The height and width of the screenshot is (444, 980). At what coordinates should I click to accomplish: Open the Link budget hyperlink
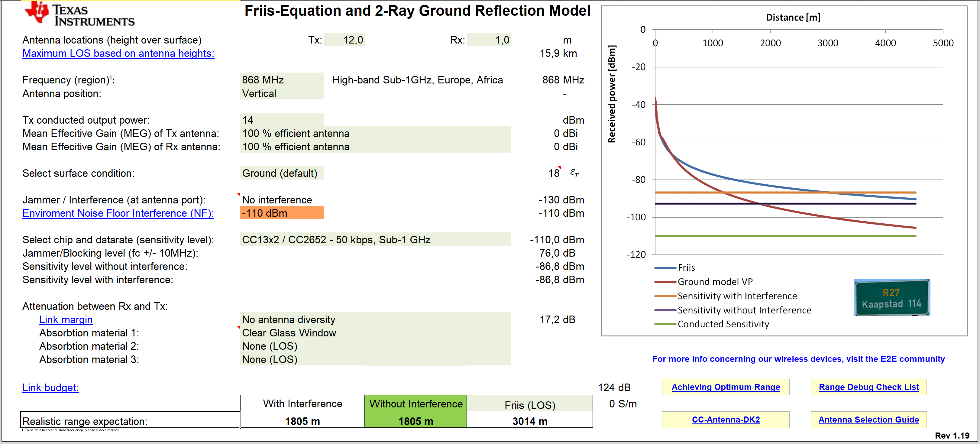tap(50, 387)
